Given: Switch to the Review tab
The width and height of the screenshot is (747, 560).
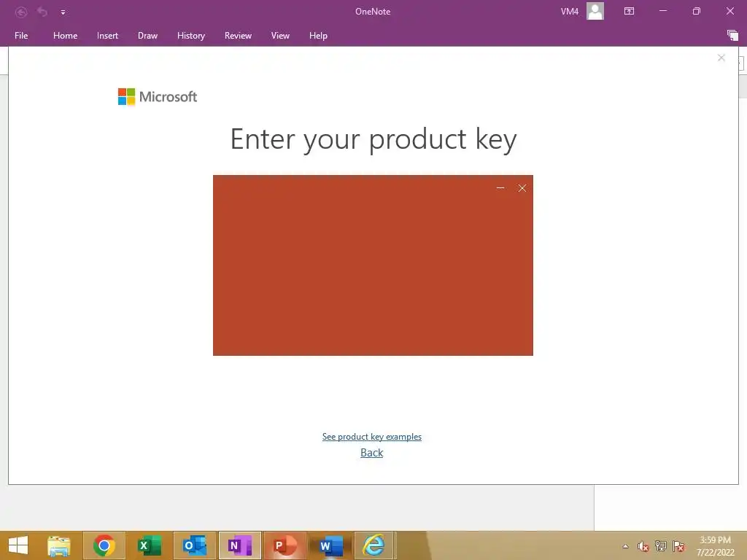Looking at the screenshot, I should (238, 36).
